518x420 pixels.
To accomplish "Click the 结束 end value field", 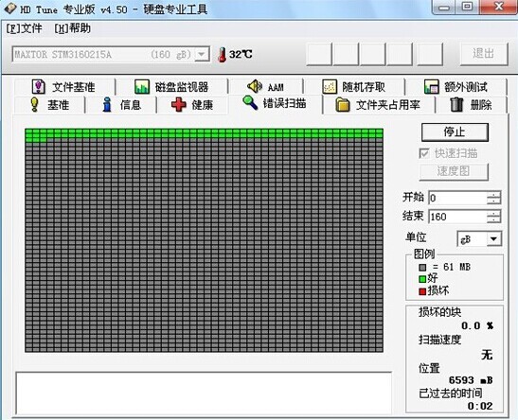I will [457, 217].
